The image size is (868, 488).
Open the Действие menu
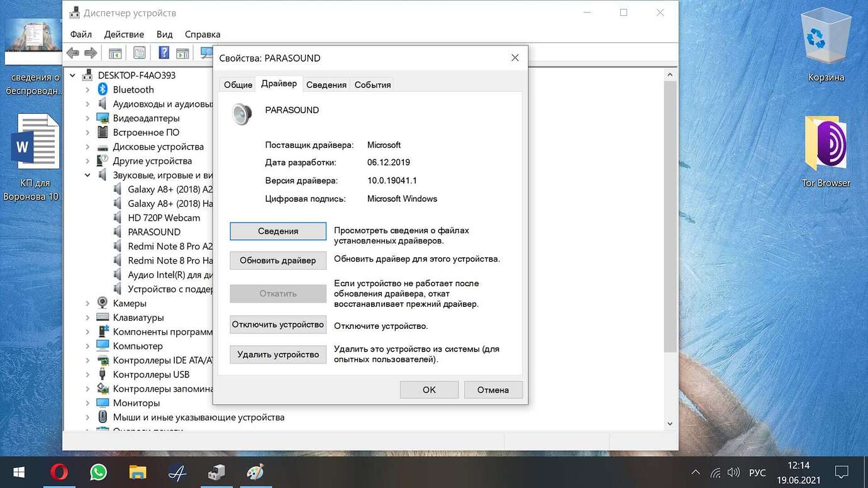tap(124, 35)
